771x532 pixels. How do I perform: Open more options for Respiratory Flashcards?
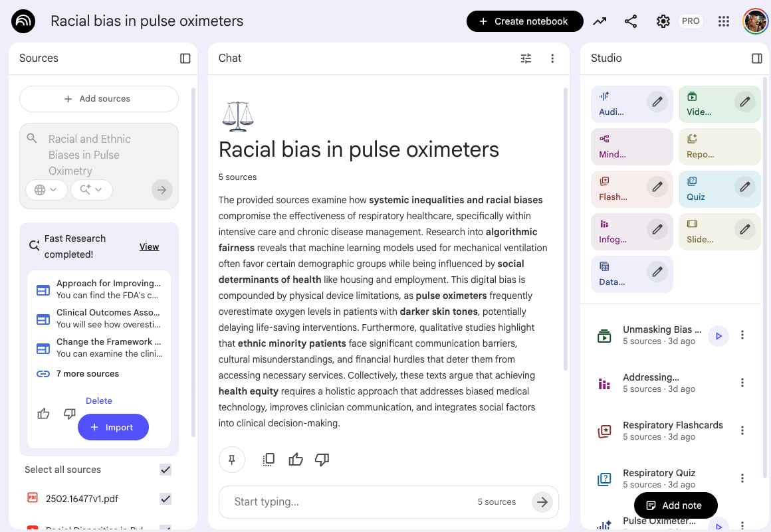click(742, 430)
